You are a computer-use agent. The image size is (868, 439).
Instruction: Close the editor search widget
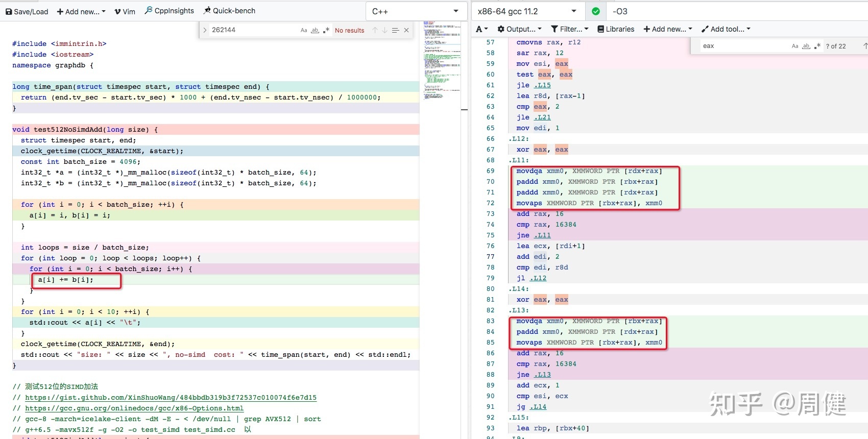pos(406,30)
